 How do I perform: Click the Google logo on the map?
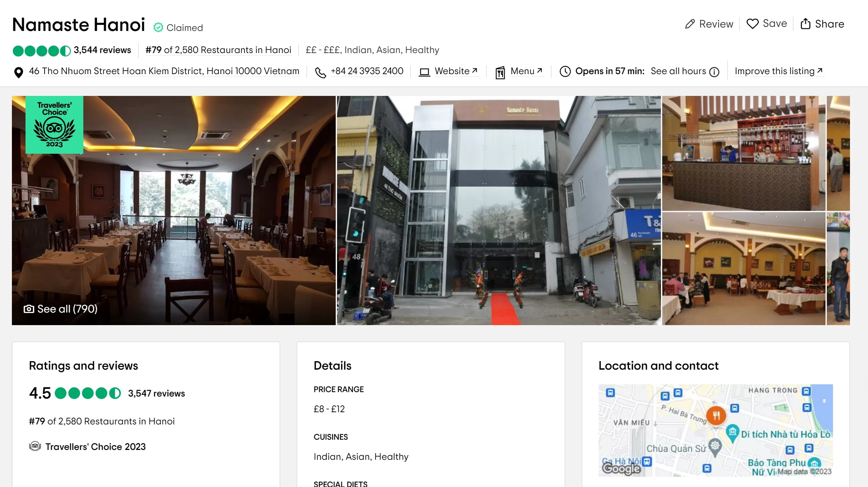coord(621,469)
